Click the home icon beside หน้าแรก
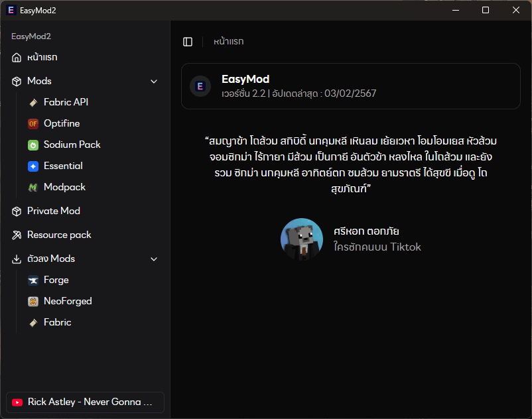Viewport: 532px width, 419px height. (17, 58)
